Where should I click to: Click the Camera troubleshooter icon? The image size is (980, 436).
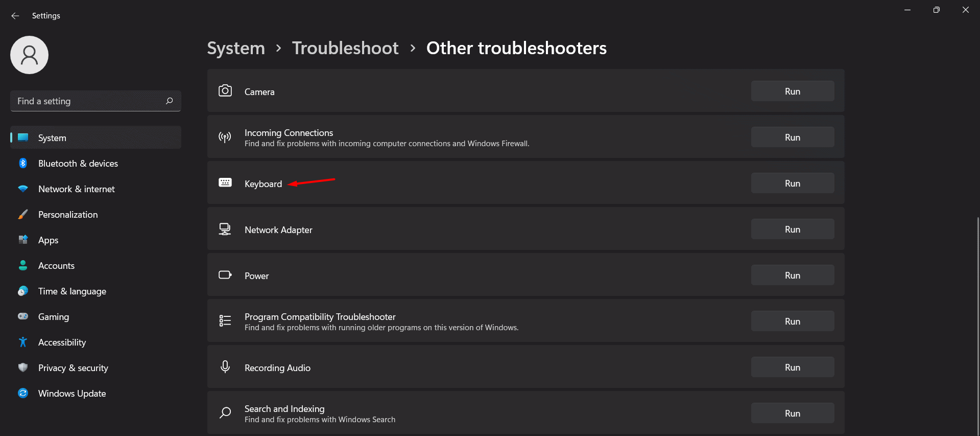click(225, 91)
